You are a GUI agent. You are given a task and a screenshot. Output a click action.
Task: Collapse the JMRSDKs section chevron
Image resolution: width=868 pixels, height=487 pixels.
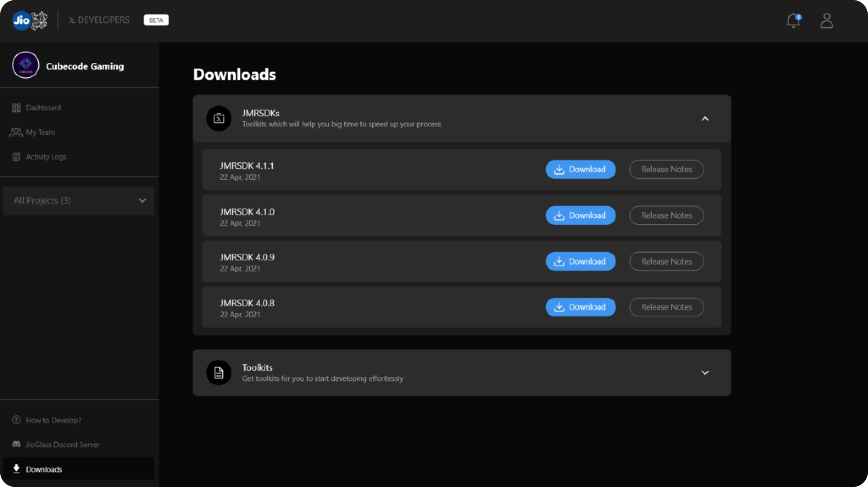coord(705,119)
